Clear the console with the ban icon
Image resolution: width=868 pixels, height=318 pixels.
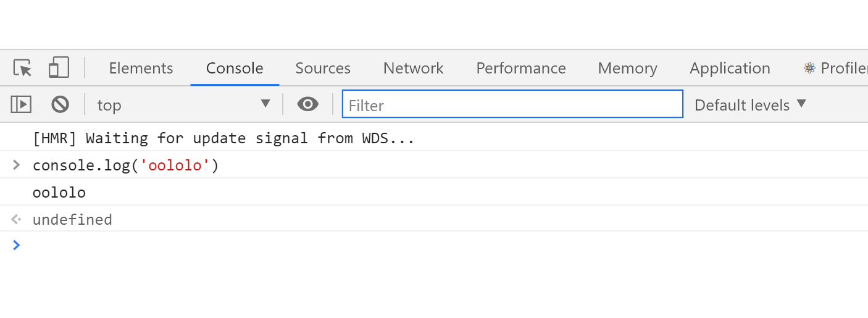[x=60, y=104]
